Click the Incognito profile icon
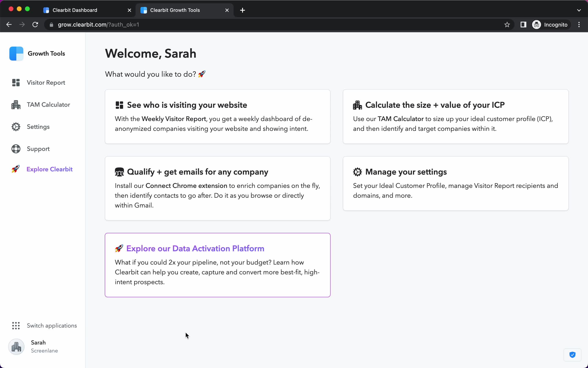This screenshot has height=368, width=588. [x=537, y=25]
